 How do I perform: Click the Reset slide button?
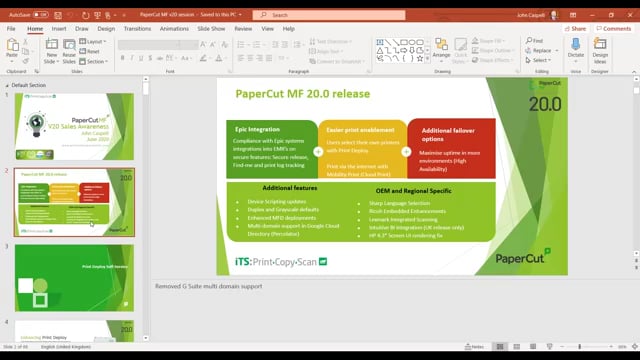pos(89,51)
